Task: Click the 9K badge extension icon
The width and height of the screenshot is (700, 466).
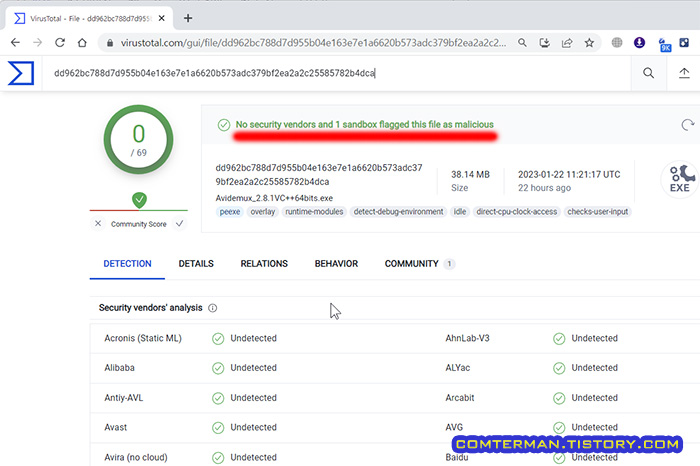Action: [665, 44]
